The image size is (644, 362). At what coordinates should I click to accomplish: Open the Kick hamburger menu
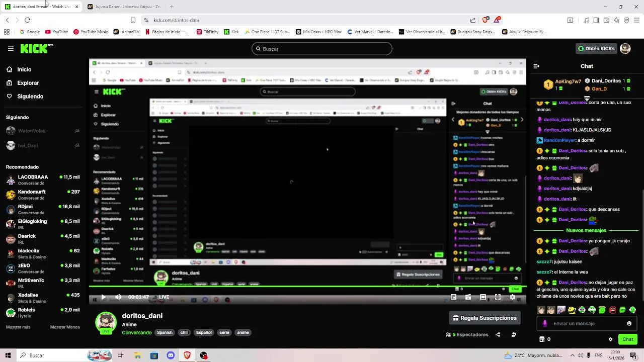pos(11,49)
